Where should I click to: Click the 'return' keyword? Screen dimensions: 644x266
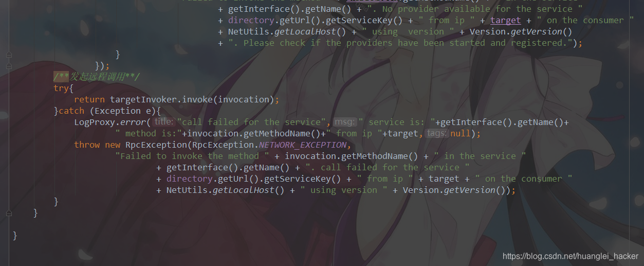(89, 99)
